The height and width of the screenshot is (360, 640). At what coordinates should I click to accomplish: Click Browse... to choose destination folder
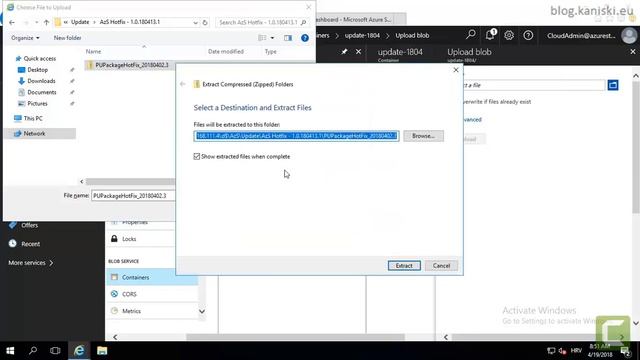coord(423,136)
